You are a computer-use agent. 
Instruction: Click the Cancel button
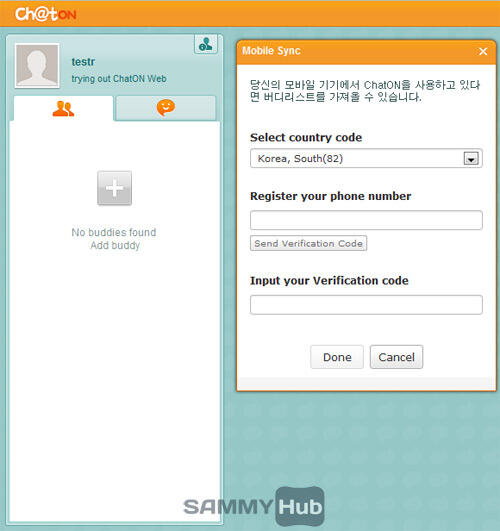pos(396,357)
